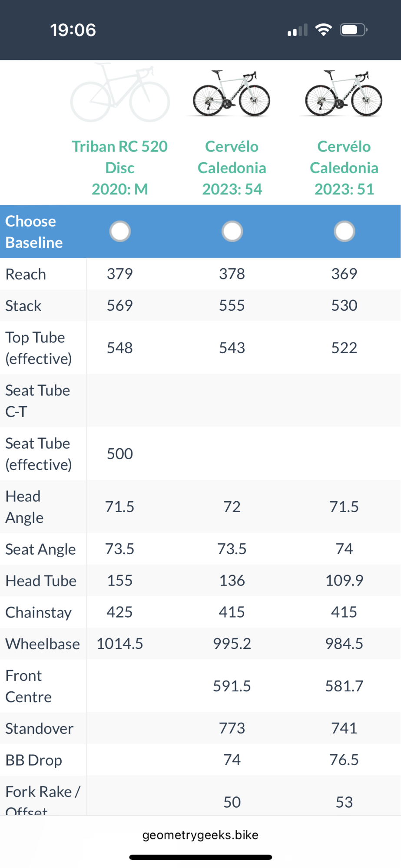Image resolution: width=401 pixels, height=868 pixels.
Task: Choose Cervélo Caledonia 54 as baseline
Action: tap(232, 231)
